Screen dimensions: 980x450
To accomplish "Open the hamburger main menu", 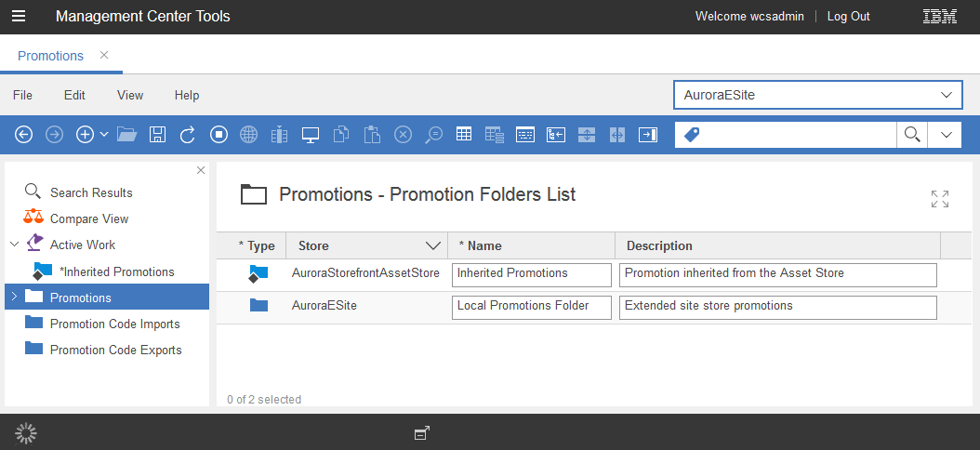I will click(19, 16).
